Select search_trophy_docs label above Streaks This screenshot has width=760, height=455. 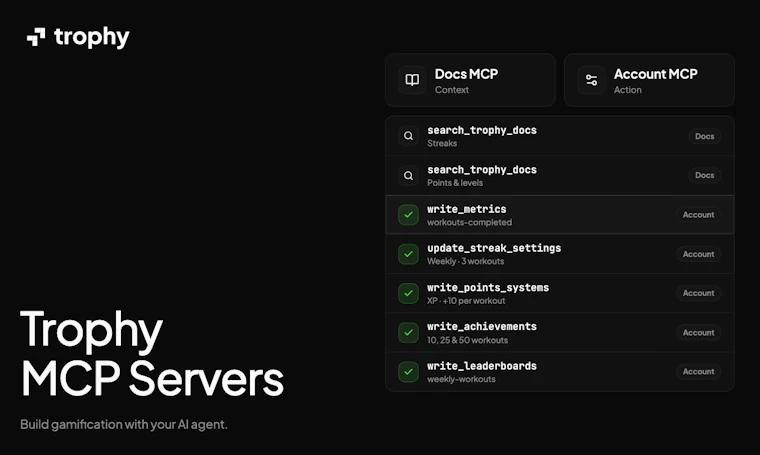482,130
